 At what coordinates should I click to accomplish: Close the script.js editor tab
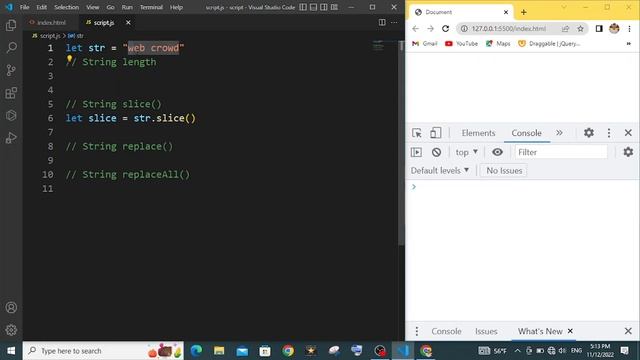click(x=128, y=22)
